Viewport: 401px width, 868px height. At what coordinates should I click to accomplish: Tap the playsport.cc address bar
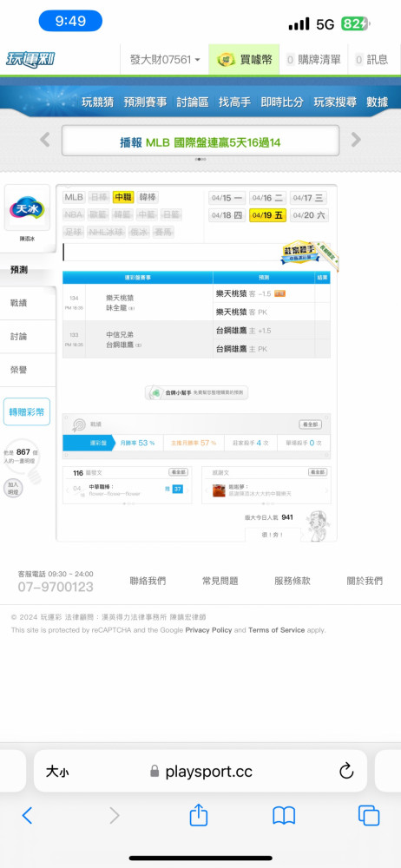[200, 771]
